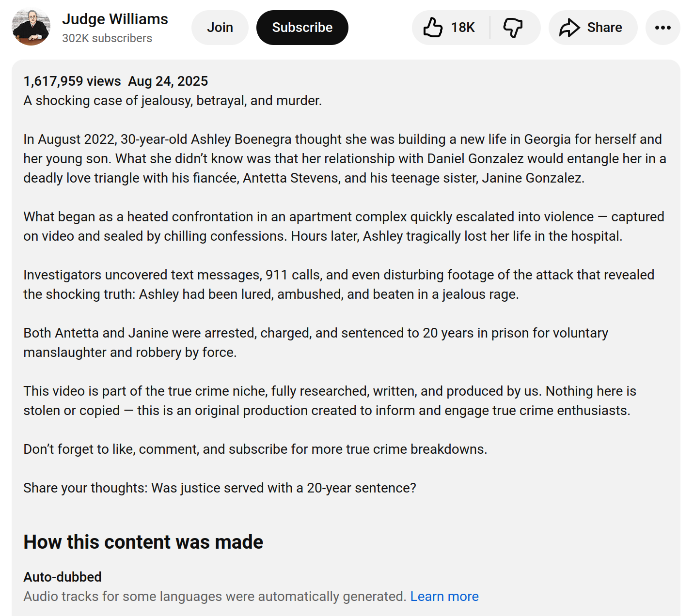Screen dimensions: 694x616
Task: Click the 'Audio tracks for some languages' text
Action: pyautogui.click(x=215, y=596)
